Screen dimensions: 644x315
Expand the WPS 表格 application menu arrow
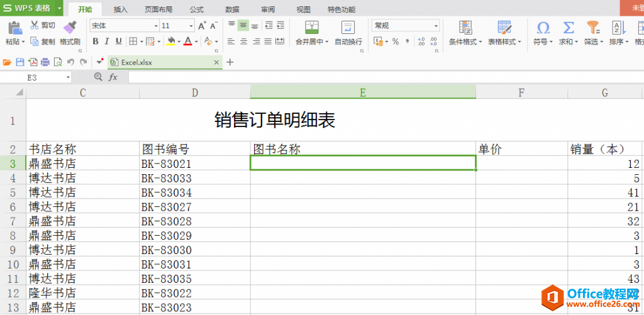(60, 8)
